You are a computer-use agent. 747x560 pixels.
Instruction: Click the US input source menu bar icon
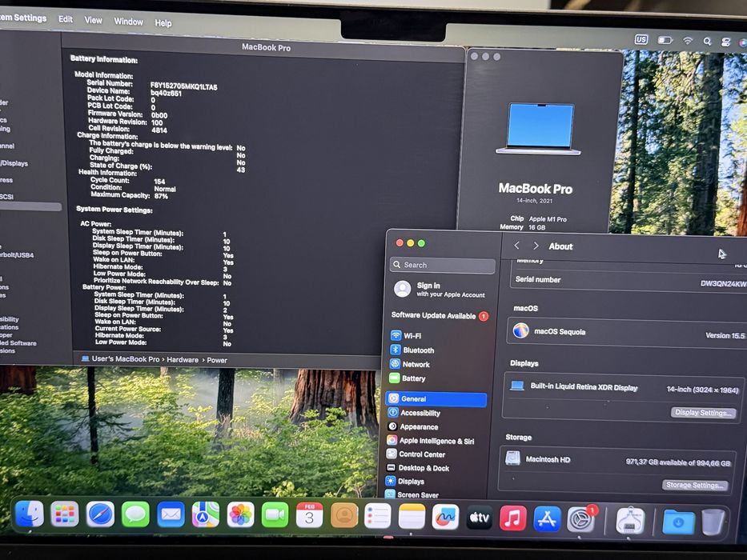coord(641,39)
